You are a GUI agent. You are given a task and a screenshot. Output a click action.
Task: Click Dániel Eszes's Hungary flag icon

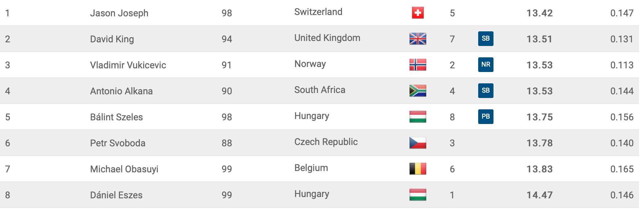418,195
